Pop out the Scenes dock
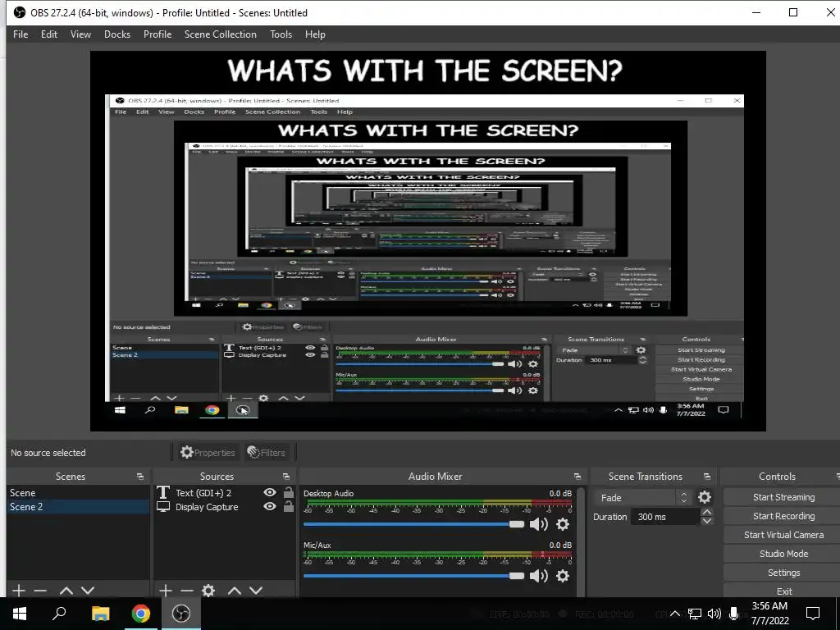The height and width of the screenshot is (630, 840). (139, 477)
